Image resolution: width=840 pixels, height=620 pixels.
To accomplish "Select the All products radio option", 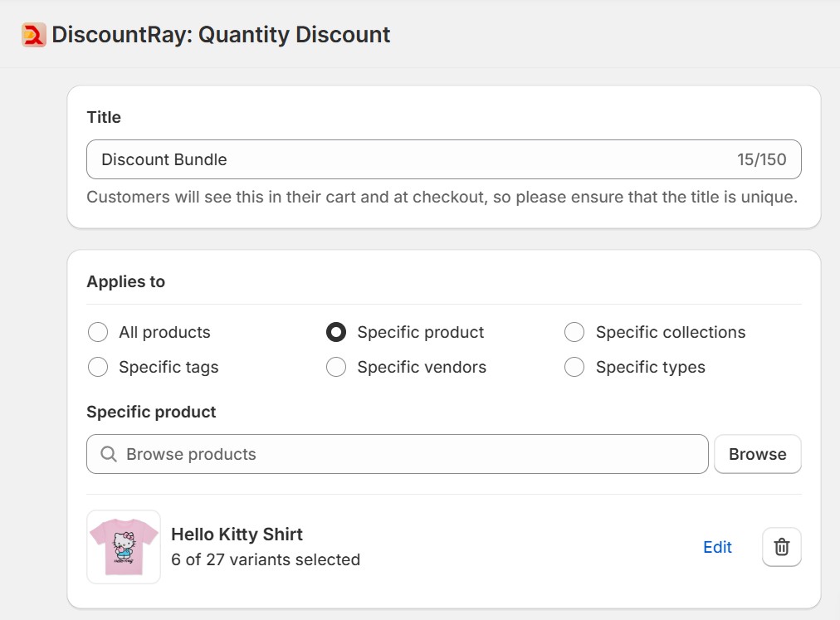I will tap(98, 332).
